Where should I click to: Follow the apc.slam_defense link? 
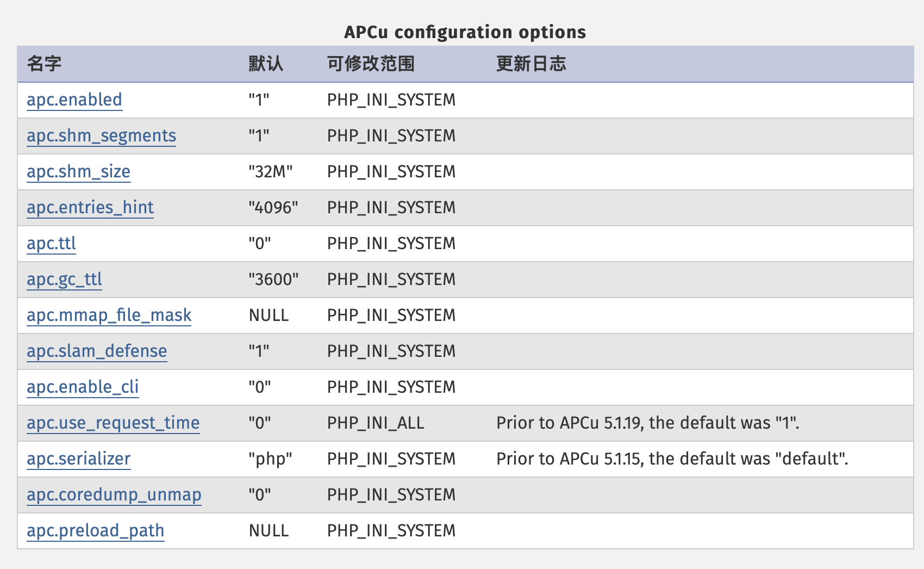coord(97,351)
